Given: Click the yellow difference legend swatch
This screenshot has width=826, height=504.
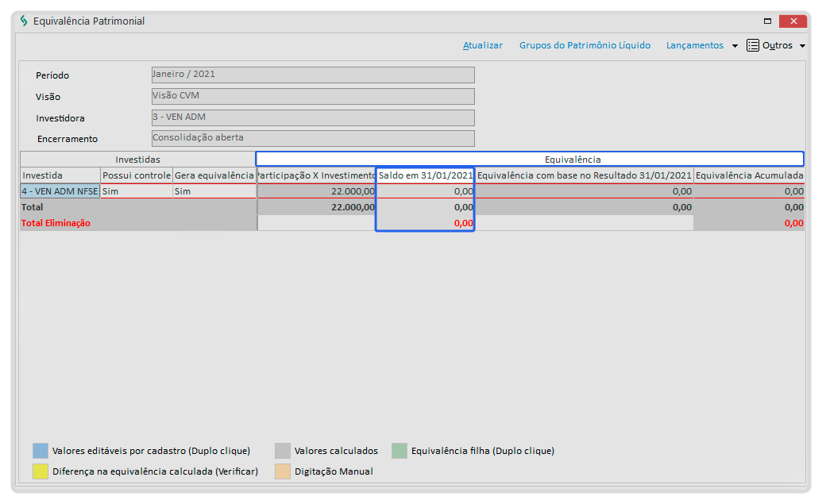Looking at the screenshot, I should pyautogui.click(x=41, y=471).
